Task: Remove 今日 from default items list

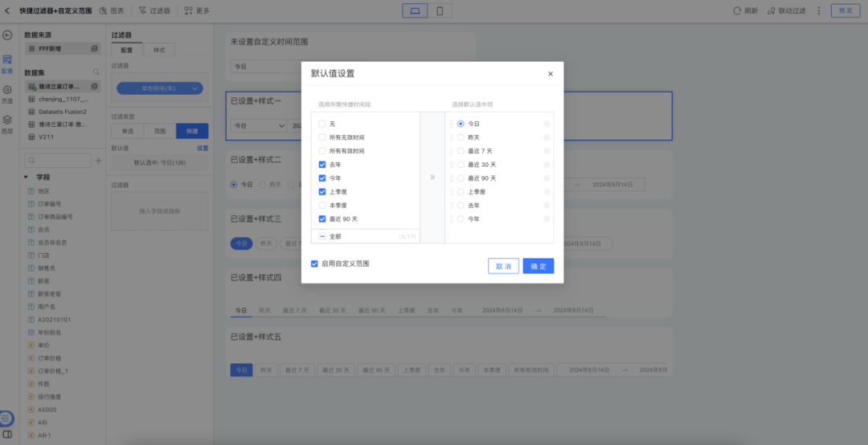Action: click(x=547, y=124)
